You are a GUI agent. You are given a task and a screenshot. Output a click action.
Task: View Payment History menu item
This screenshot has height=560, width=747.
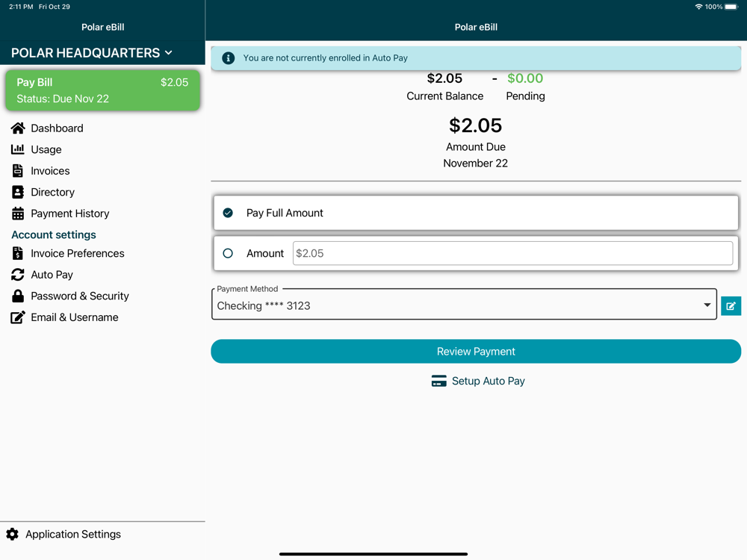(70, 214)
